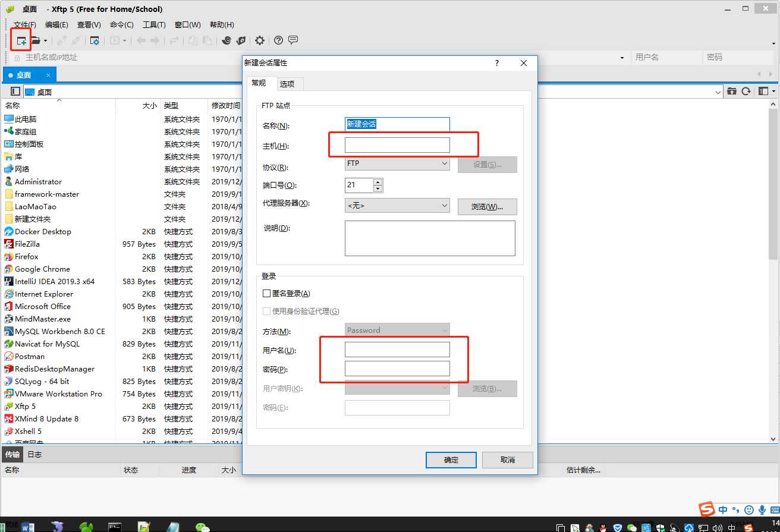
Task: Increase the 端口号 value
Action: (x=378, y=181)
